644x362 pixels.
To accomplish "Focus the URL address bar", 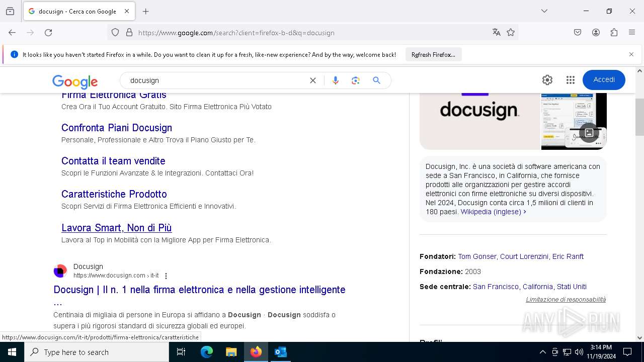I will point(312,33).
